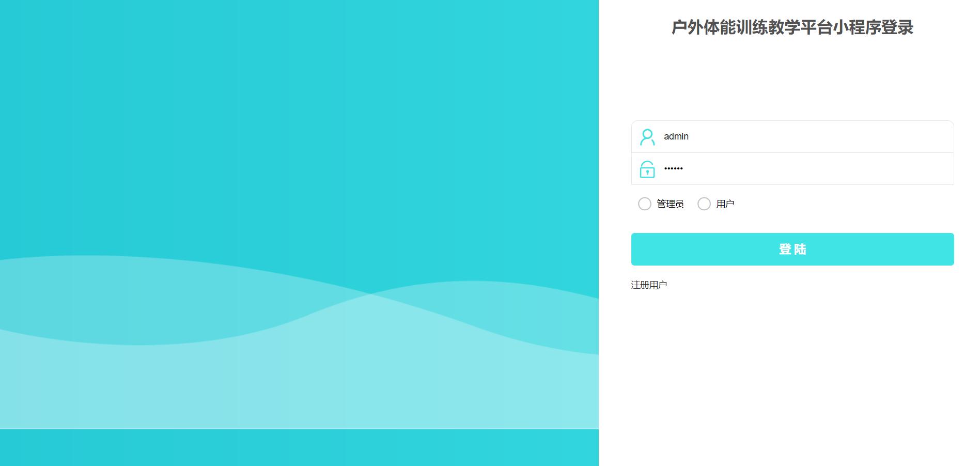Select the username text reading admin
980x466 pixels.
676,136
